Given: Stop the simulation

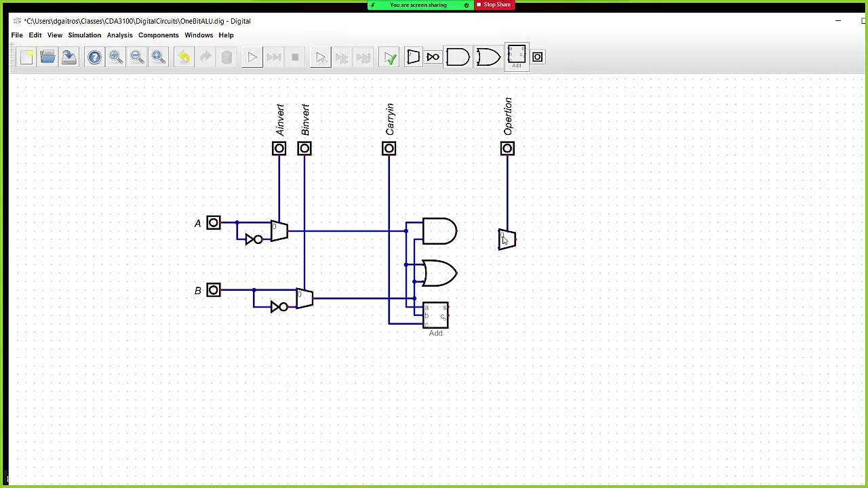Looking at the screenshot, I should (x=295, y=58).
